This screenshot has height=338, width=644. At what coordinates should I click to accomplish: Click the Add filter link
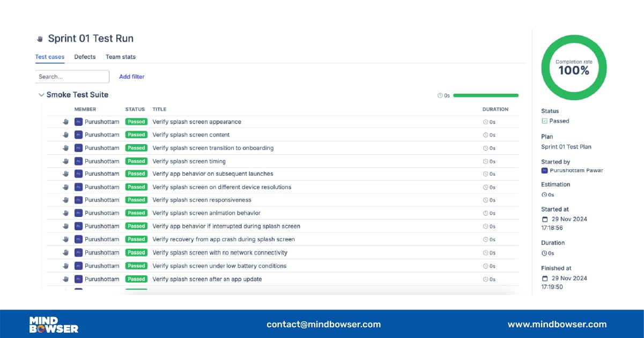(x=131, y=77)
